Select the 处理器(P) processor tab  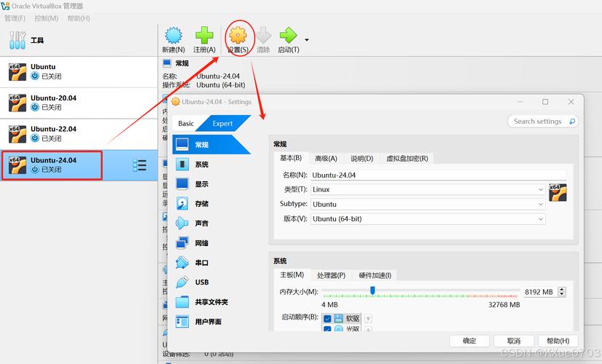point(331,275)
